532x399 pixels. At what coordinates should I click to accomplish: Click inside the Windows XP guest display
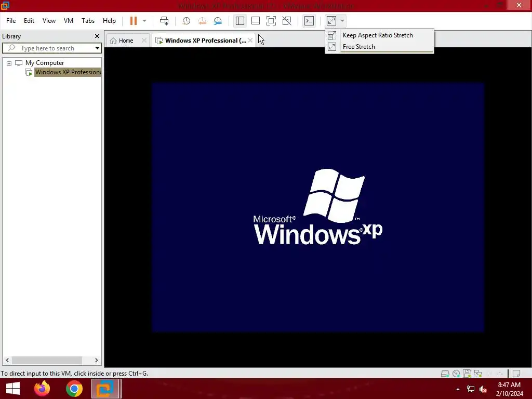coord(317,207)
